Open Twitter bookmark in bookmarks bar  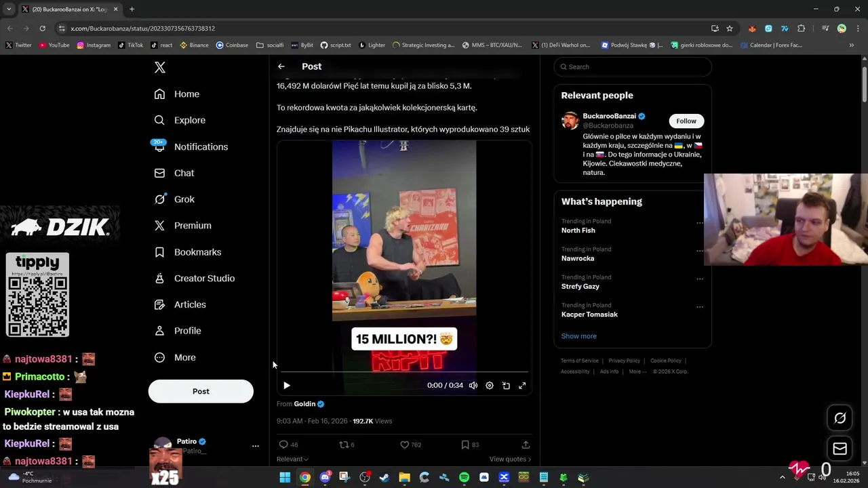click(x=18, y=45)
